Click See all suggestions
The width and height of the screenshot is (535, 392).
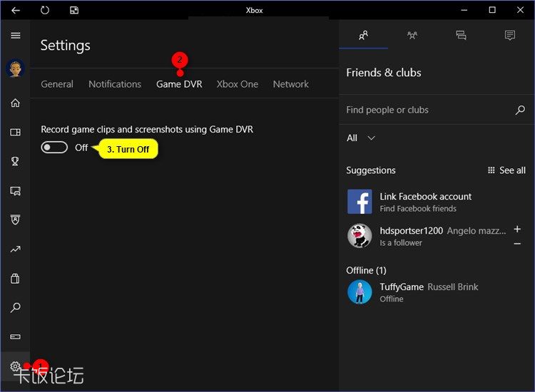coord(506,170)
